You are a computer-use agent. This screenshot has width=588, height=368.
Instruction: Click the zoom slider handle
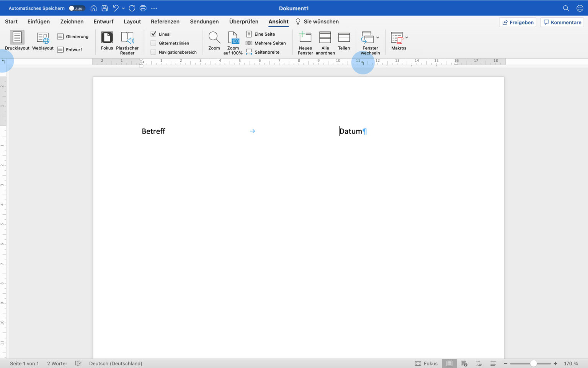click(x=533, y=363)
